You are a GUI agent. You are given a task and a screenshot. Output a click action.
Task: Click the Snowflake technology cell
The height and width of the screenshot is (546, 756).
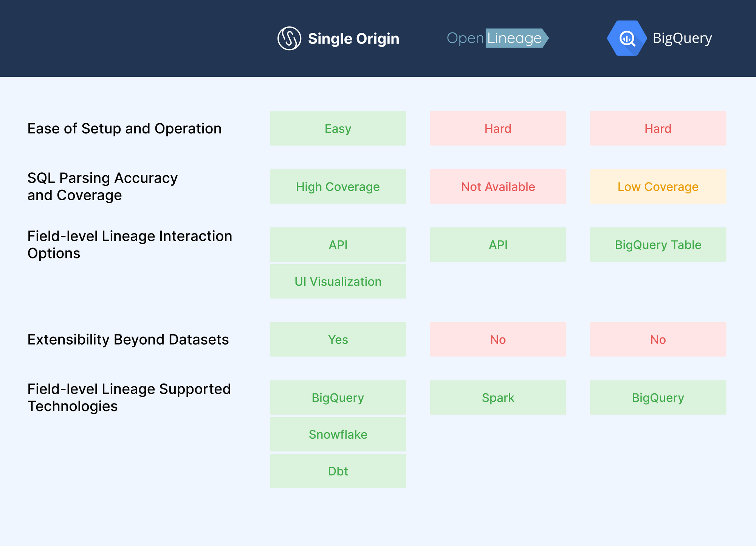[x=338, y=435]
